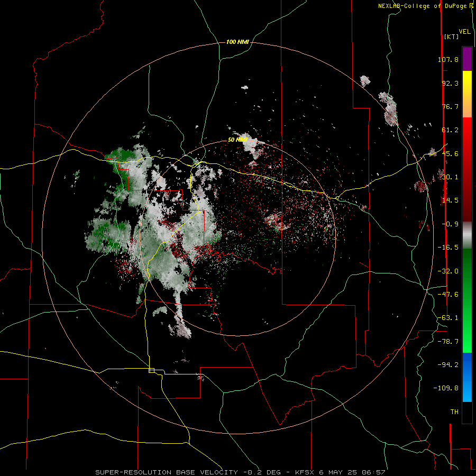Viewport: 476px width, 476px height.
Task: Select the -63.1 velocity scale value
Action: 448,318
